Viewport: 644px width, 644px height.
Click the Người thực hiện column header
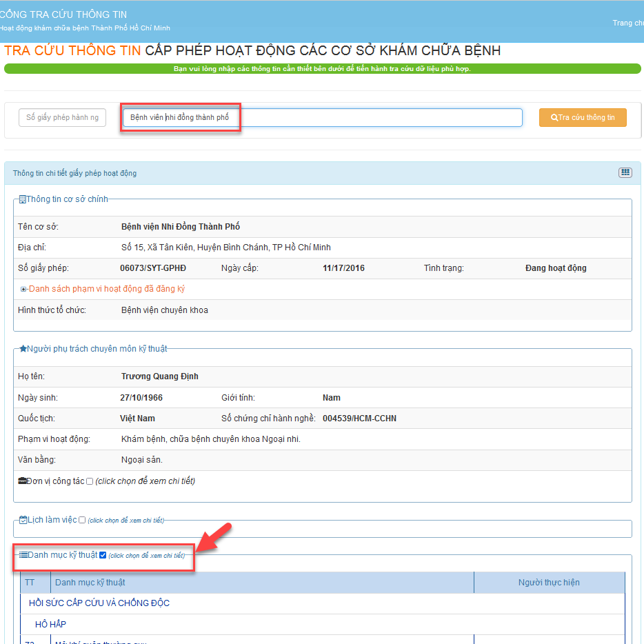[549, 583]
